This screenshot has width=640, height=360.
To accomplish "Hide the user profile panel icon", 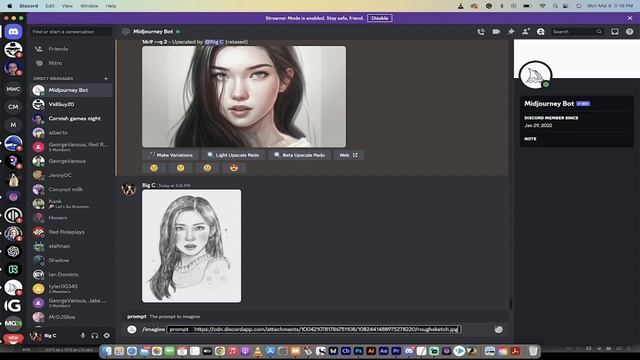I will click(541, 31).
